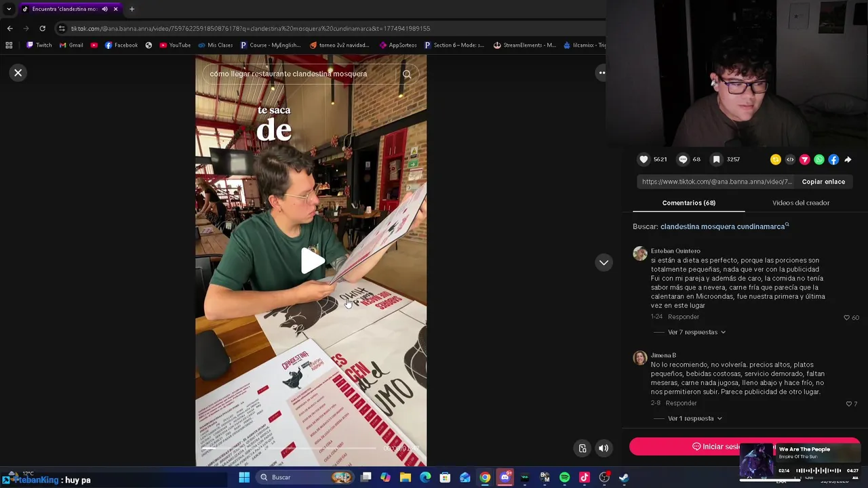868x488 pixels.
Task: Open the tab search dropdown arrow
Action: click(8, 9)
